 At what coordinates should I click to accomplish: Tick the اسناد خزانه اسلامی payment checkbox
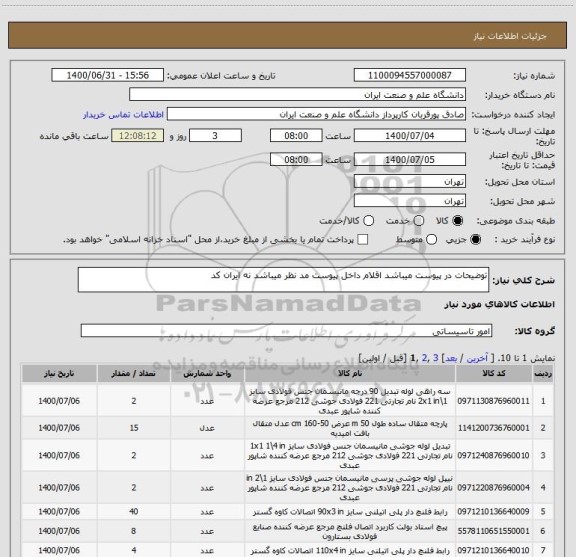[363, 240]
